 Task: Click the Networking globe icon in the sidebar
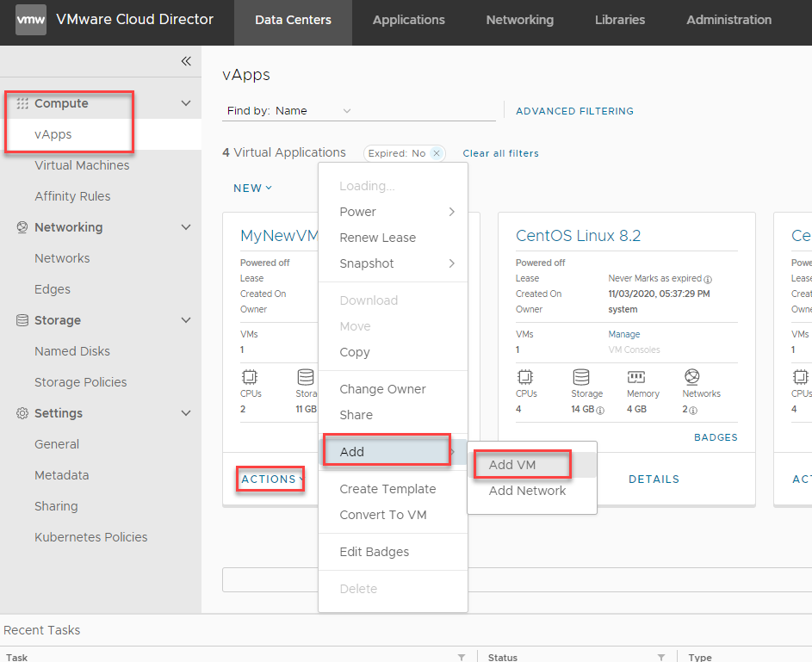(22, 227)
